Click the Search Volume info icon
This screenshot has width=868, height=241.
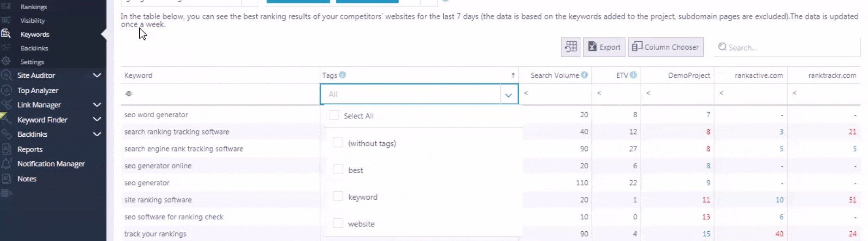click(584, 75)
